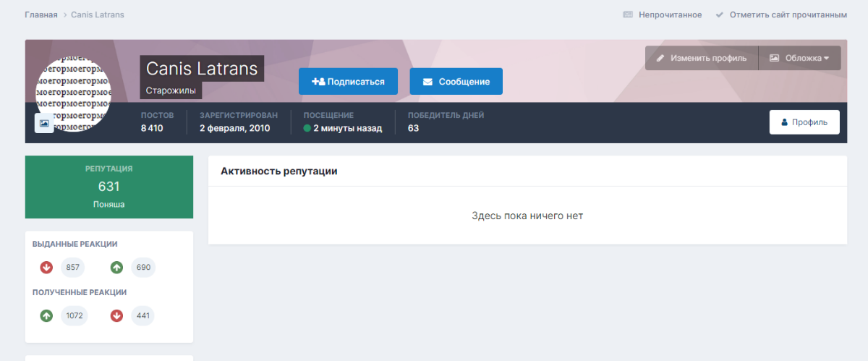
Task: Go to Главная in breadcrumbs
Action: (41, 14)
